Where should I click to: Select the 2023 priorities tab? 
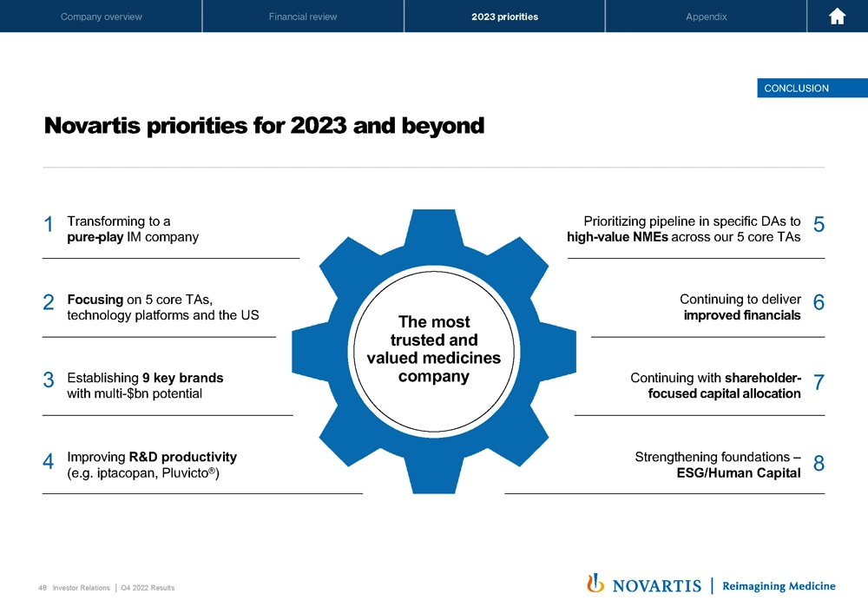[504, 17]
